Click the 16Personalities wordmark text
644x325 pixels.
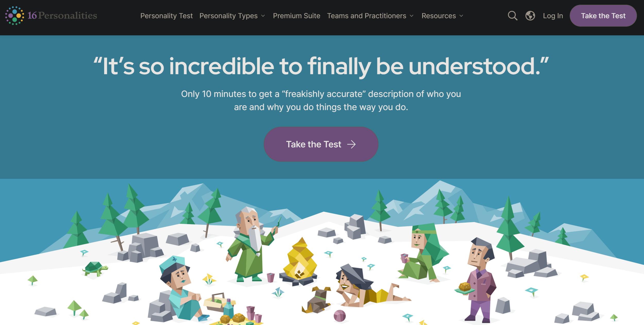pyautogui.click(x=62, y=15)
